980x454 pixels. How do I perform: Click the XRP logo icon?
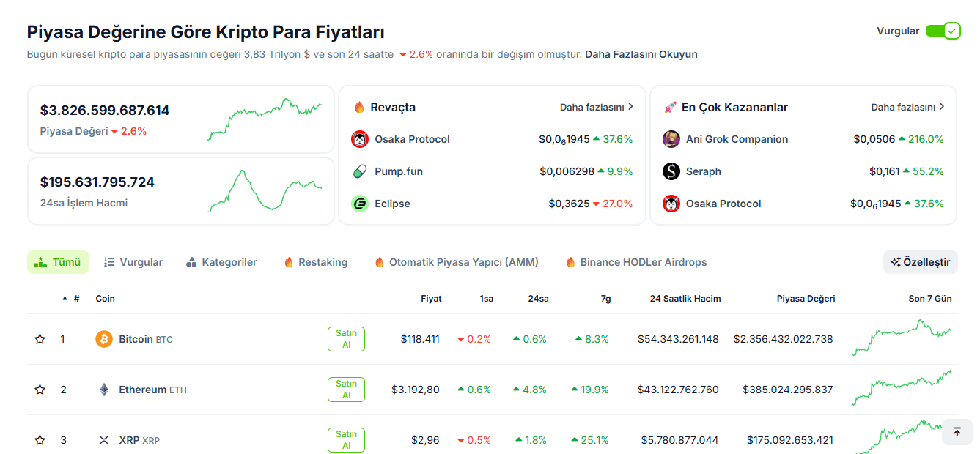(x=104, y=440)
